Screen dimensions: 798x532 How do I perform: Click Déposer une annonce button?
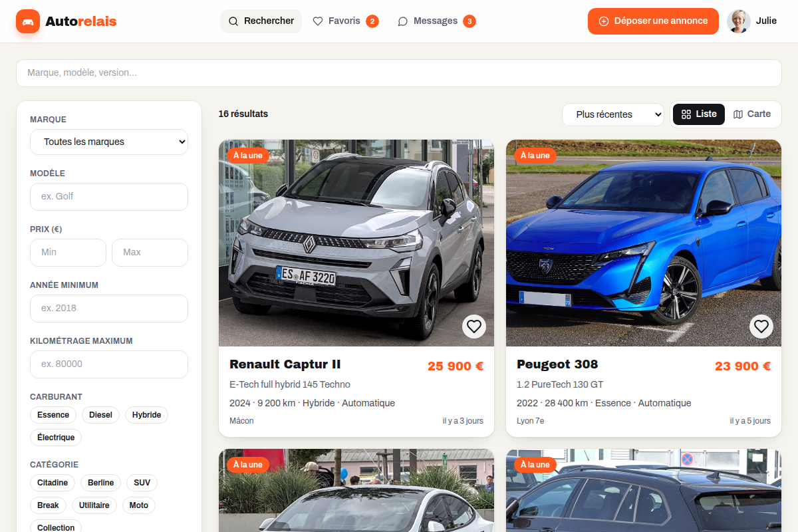[x=653, y=21]
